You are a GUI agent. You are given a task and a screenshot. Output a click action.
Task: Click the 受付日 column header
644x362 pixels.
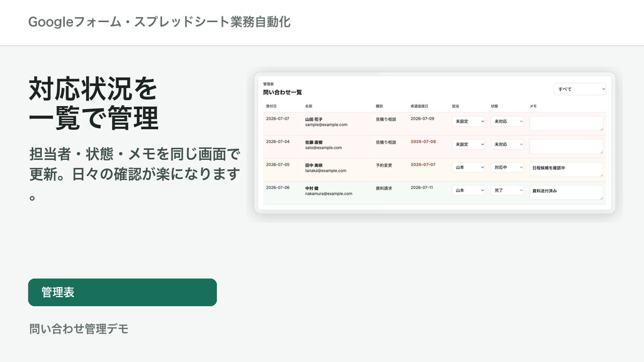(x=271, y=106)
